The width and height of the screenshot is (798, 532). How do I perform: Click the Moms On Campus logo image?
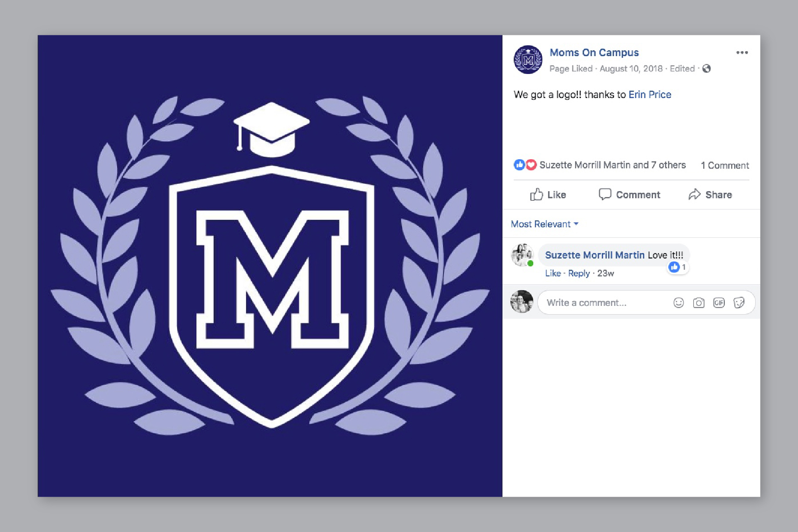[x=270, y=266]
